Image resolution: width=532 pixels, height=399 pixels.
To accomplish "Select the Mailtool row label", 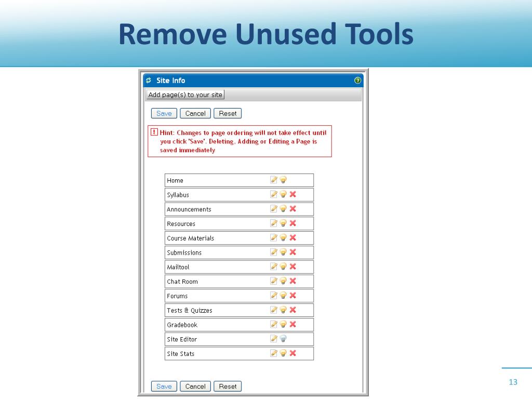I will click(x=178, y=267).
